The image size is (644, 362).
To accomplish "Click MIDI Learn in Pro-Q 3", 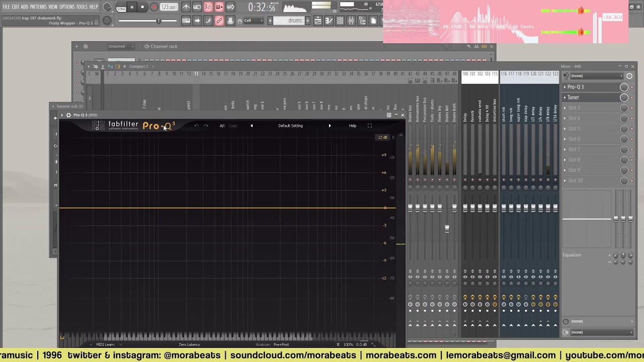I will (105, 344).
